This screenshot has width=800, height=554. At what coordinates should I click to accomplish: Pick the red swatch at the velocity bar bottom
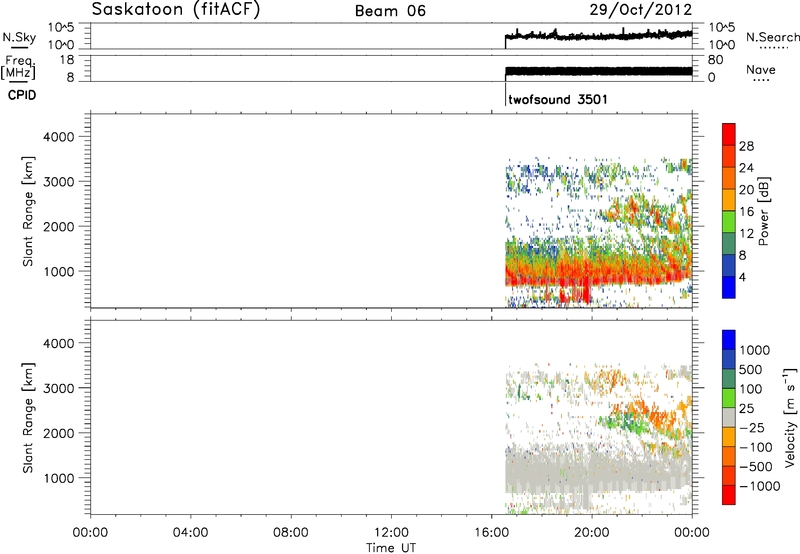(729, 495)
